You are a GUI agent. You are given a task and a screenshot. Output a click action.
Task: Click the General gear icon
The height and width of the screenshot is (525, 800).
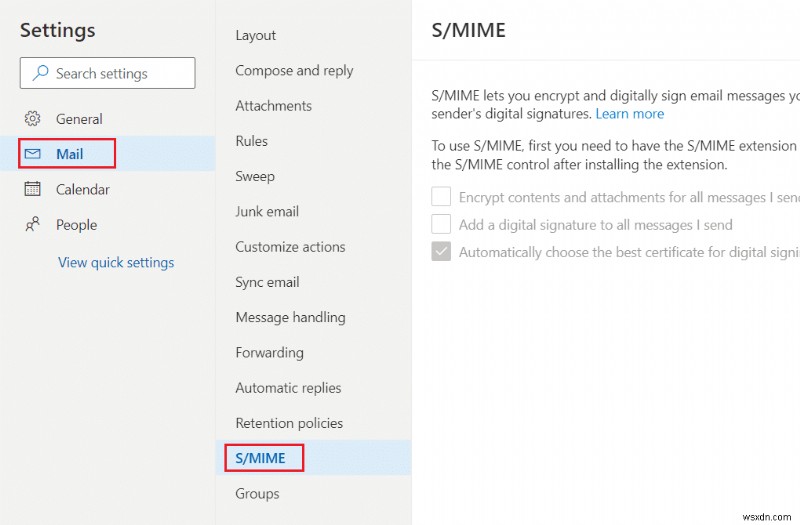[x=33, y=119]
